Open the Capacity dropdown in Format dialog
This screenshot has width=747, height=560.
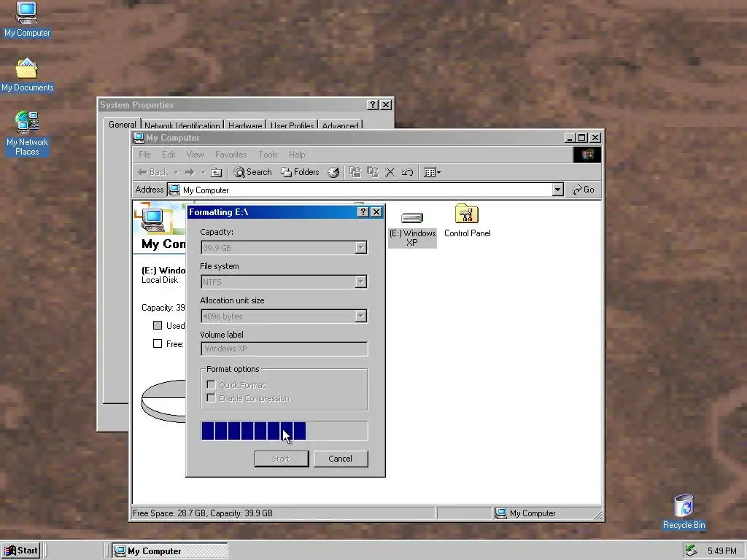(360, 248)
